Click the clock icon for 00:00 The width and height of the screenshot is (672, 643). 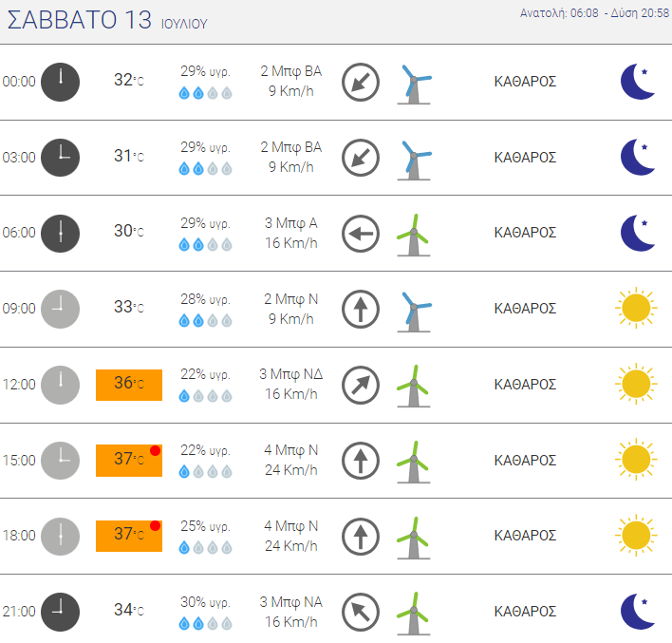tap(60, 82)
